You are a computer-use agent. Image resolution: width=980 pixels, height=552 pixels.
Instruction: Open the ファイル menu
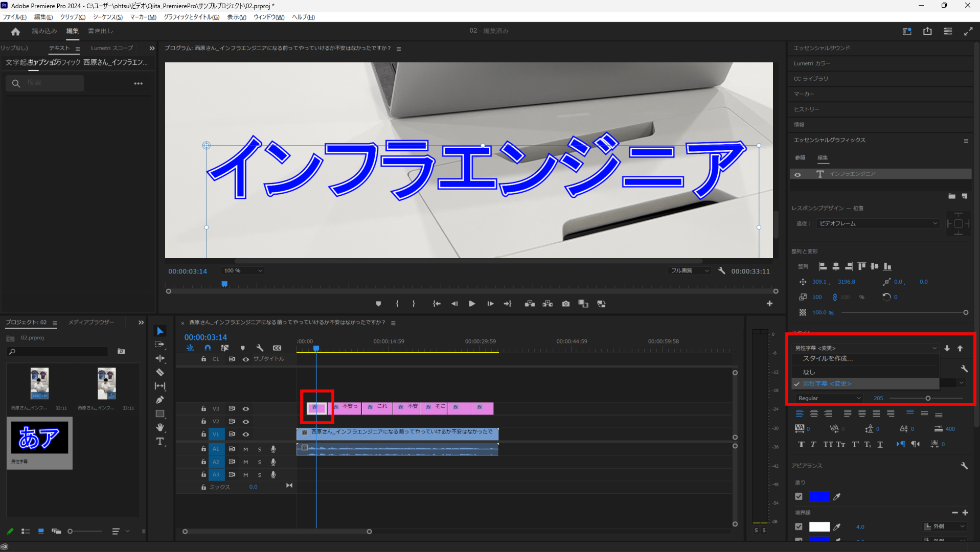pos(14,17)
